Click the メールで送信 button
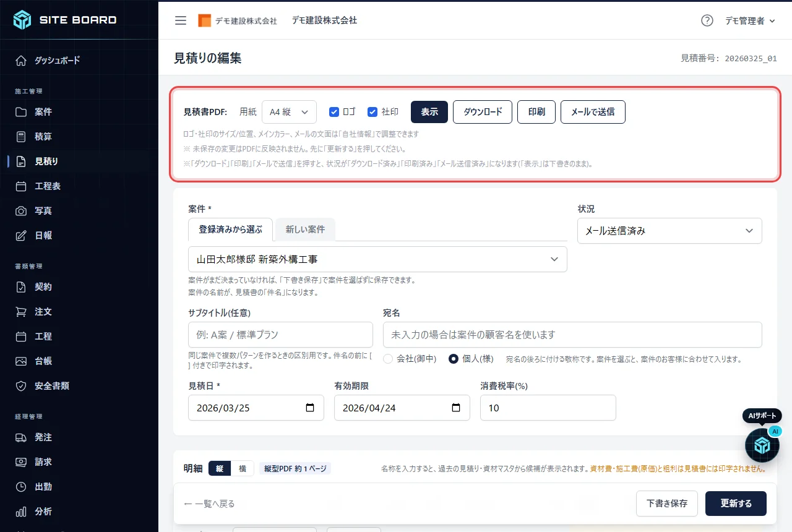This screenshot has height=532, width=792. [x=593, y=112]
